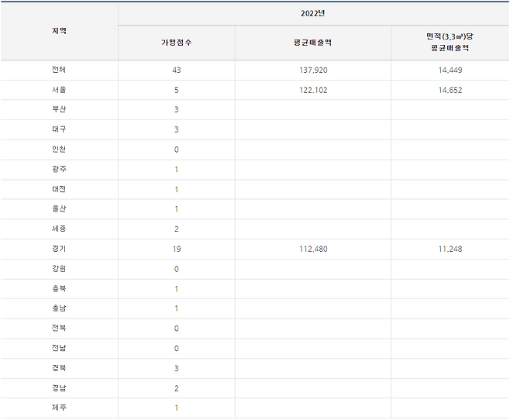Select the store count 1 for 제주
The height and width of the screenshot is (420, 510).
coord(177,408)
